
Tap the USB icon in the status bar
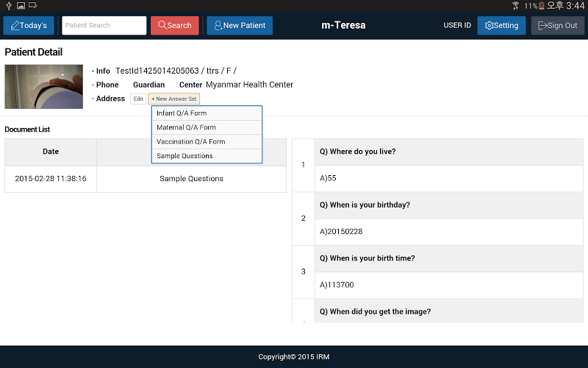click(8, 5)
